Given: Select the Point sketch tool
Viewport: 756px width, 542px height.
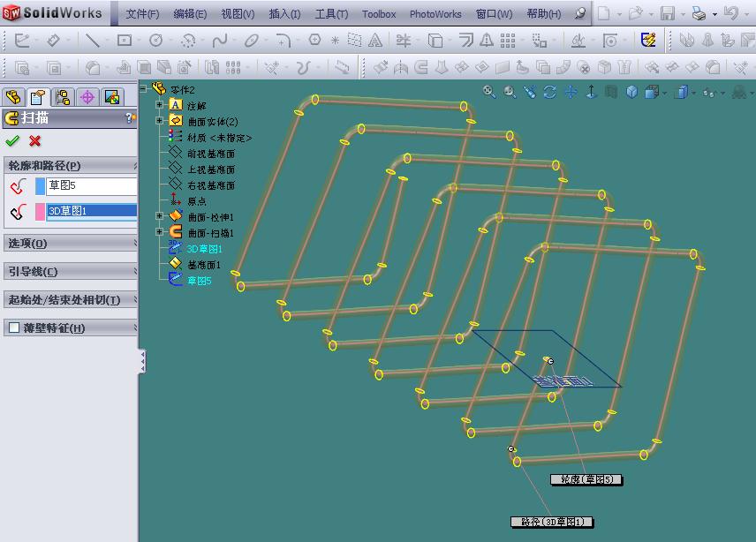Looking at the screenshot, I should pos(335,41).
